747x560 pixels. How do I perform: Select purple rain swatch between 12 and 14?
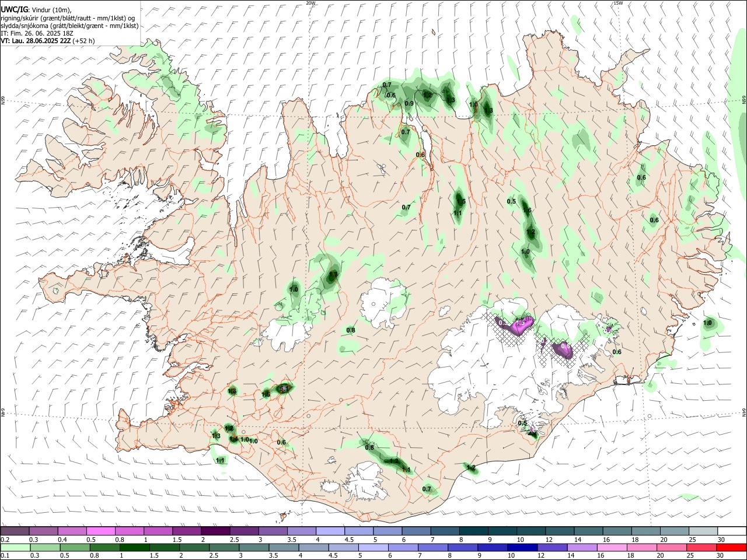(553, 548)
